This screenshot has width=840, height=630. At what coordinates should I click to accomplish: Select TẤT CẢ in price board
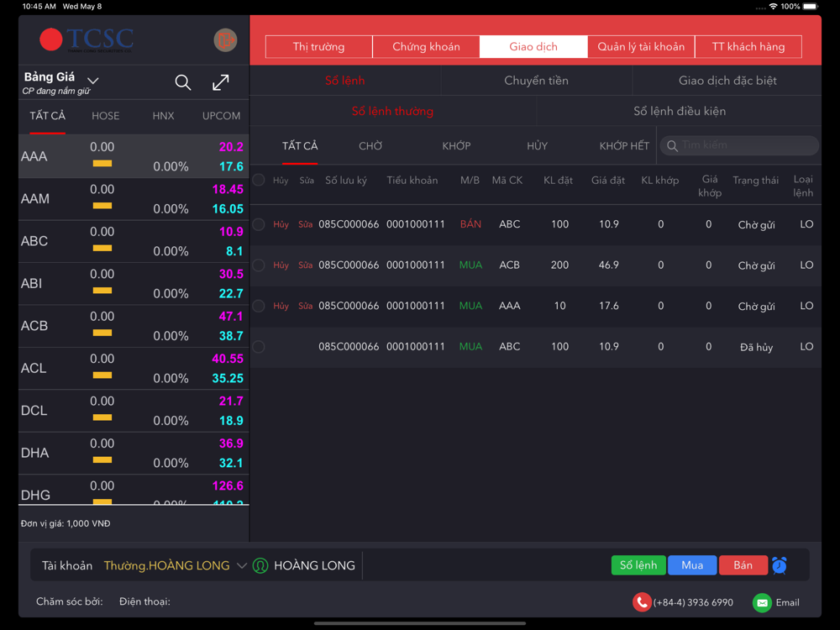47,116
